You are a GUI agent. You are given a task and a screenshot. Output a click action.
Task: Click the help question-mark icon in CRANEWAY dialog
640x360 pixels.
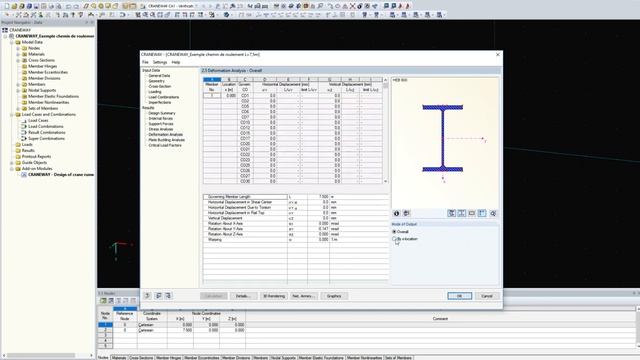pyautogui.click(x=147, y=296)
